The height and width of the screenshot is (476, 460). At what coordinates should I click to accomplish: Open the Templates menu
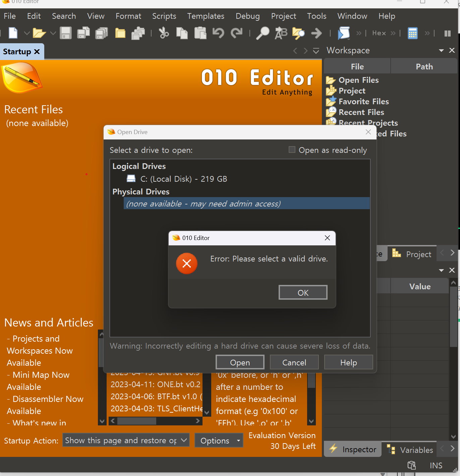(x=206, y=16)
